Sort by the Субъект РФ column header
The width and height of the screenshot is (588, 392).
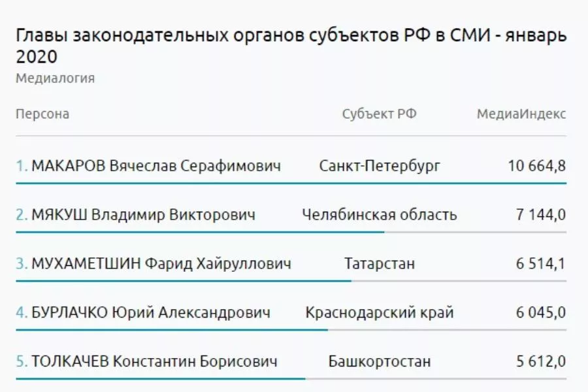click(379, 114)
